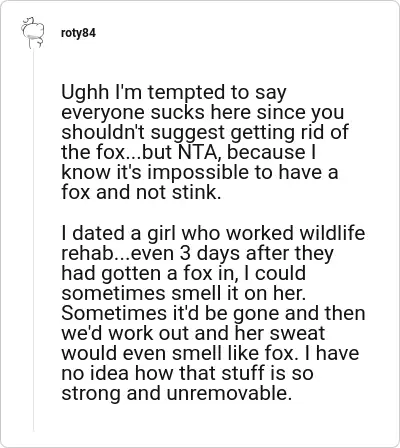Click the line "sometimes smell it on her."
The image size is (400, 448).
(184, 293)
